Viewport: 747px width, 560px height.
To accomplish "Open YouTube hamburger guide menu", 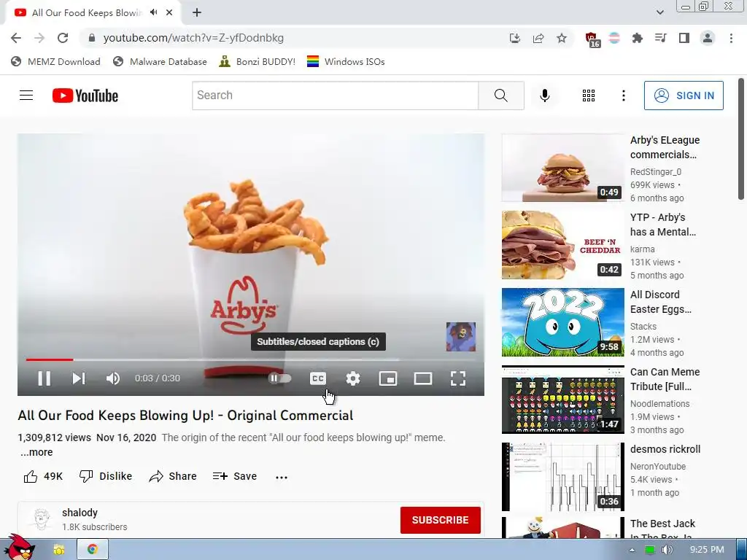I will pos(26,96).
